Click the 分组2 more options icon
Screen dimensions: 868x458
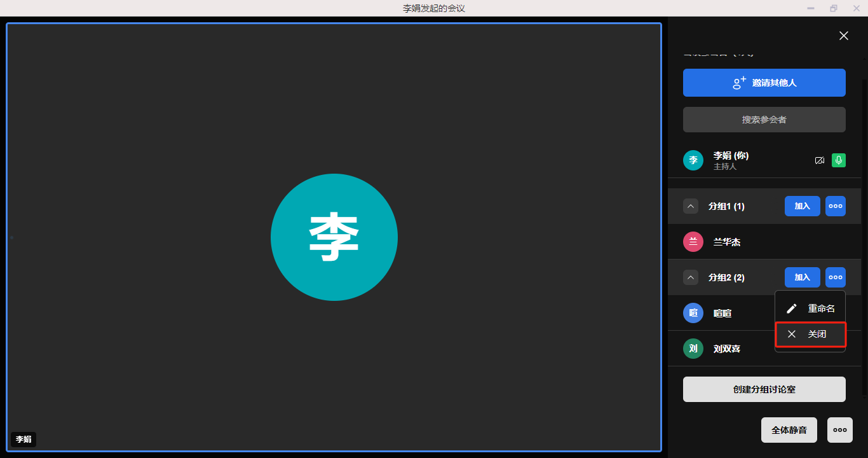pos(836,277)
